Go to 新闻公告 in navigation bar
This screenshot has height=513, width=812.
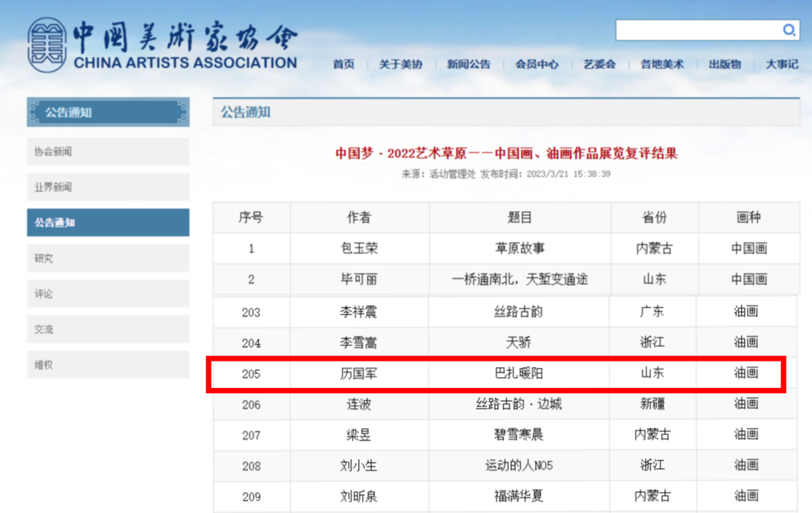(469, 64)
